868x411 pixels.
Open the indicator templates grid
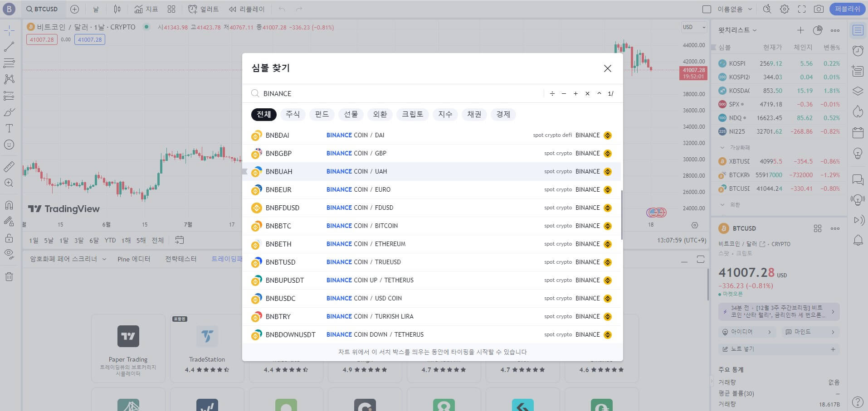[x=171, y=9]
